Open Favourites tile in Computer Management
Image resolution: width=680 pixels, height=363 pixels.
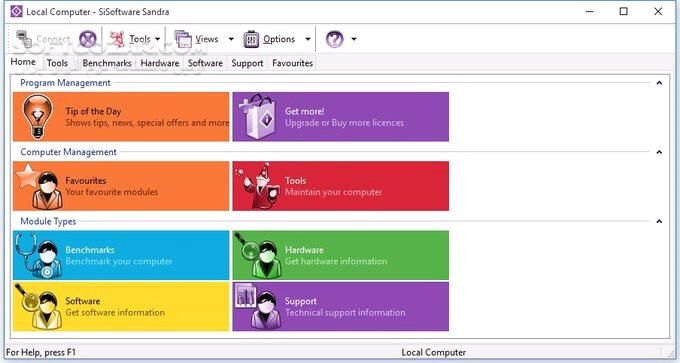pyautogui.click(x=121, y=186)
